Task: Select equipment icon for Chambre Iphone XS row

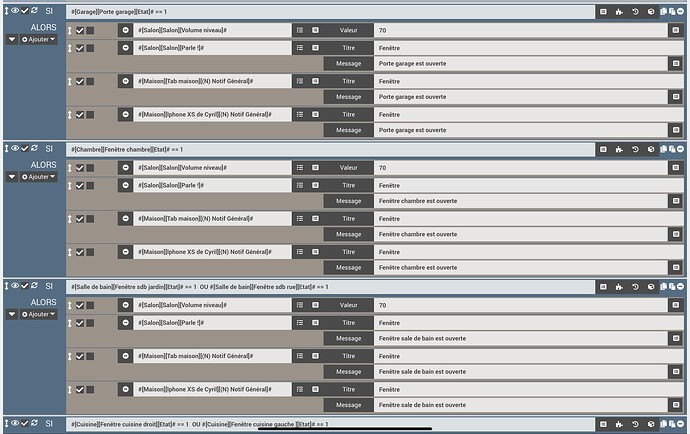Action: pyautogui.click(x=316, y=252)
